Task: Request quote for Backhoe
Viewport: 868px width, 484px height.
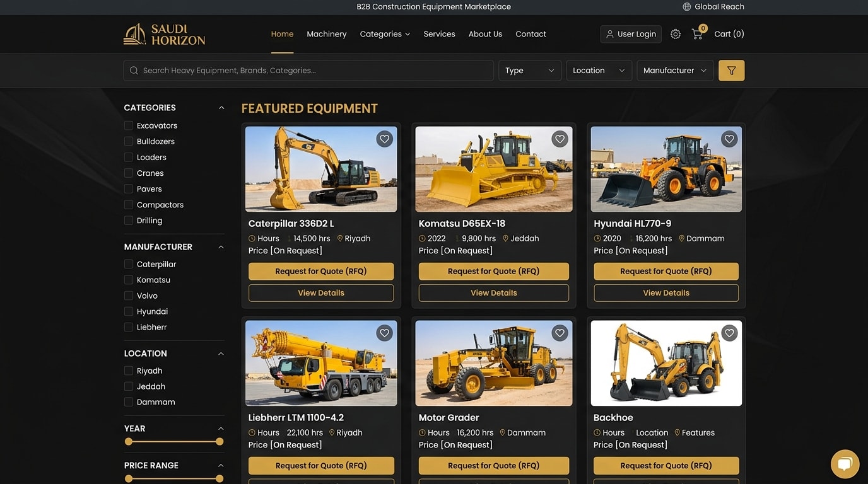Action: [x=666, y=466]
